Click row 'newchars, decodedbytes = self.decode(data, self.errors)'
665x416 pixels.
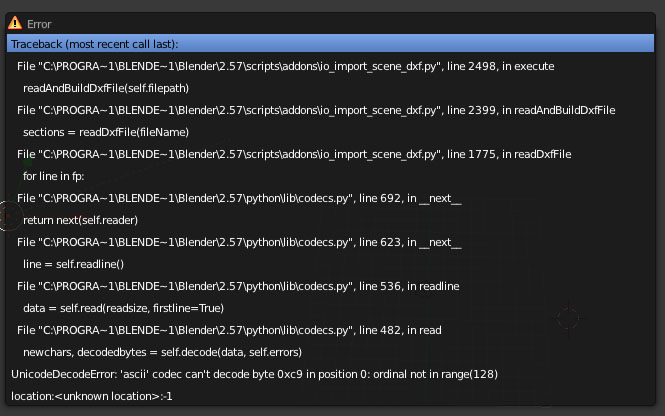point(330,352)
